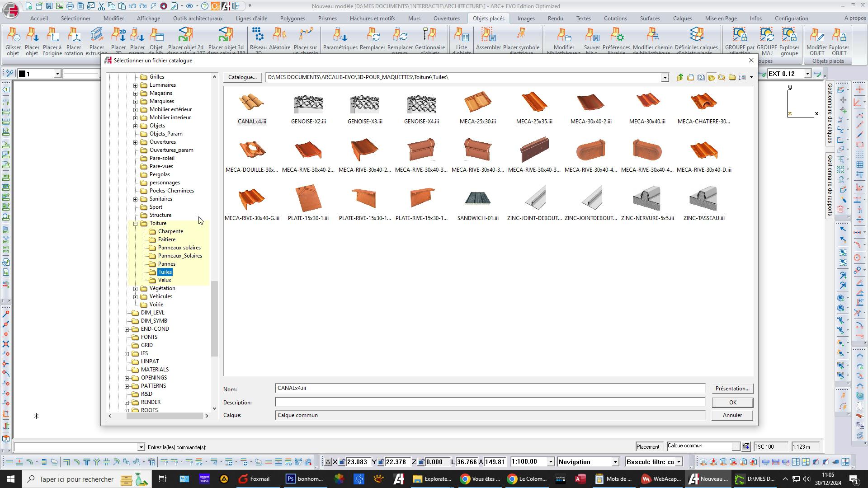Click the search folder icon
Viewport: 868px width, 488px height.
[722, 77]
